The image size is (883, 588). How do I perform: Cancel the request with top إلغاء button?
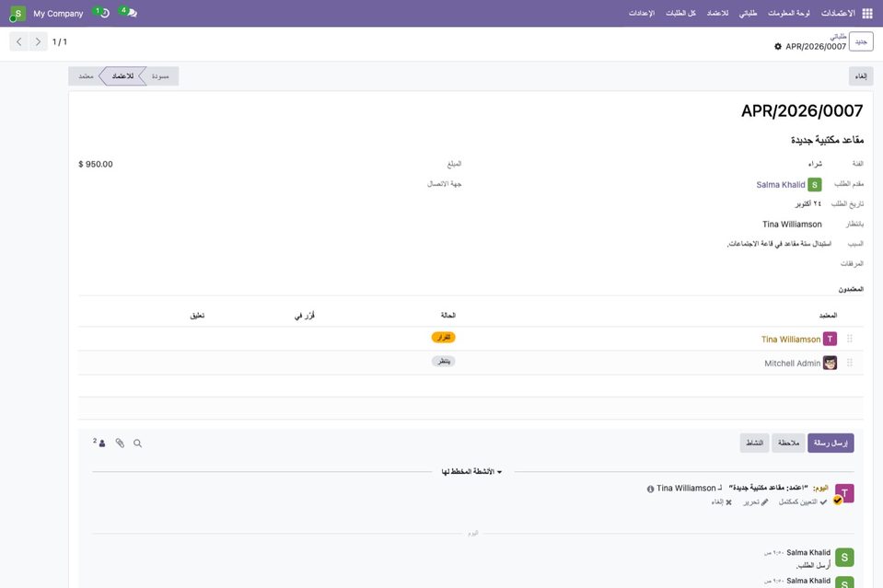click(861, 76)
